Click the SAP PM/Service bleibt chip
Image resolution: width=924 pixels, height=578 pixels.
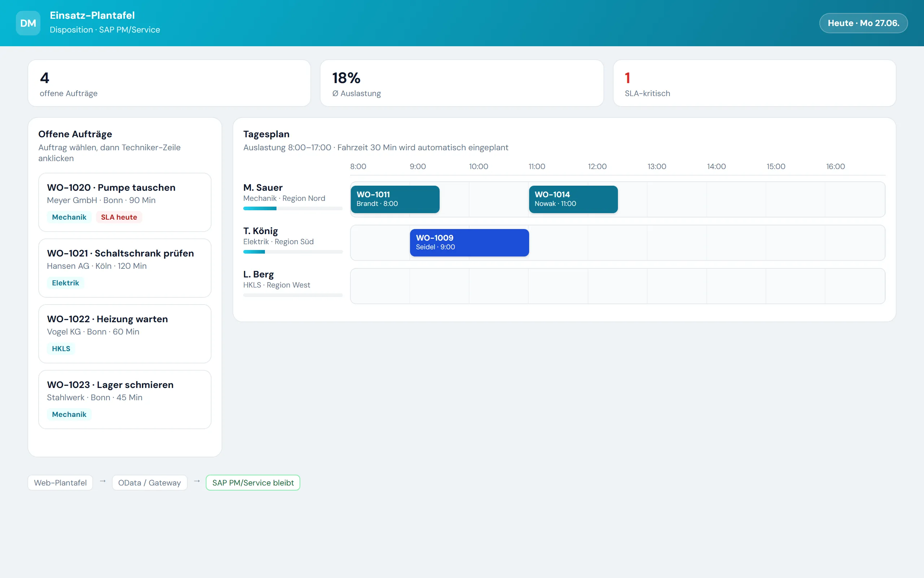coord(253,482)
